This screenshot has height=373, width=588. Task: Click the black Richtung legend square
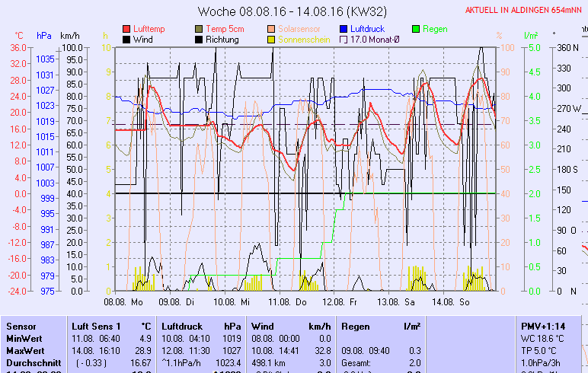200,40
